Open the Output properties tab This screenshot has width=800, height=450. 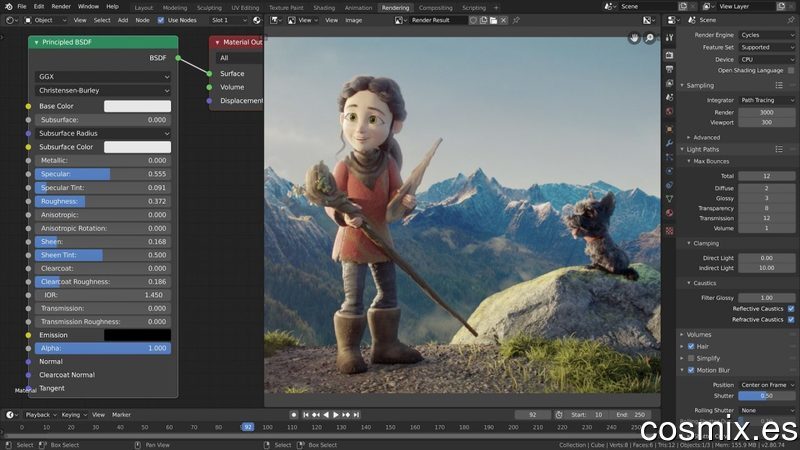tap(669, 69)
